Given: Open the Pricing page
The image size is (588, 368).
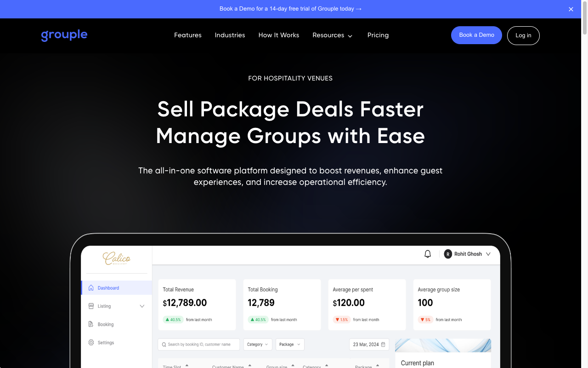Looking at the screenshot, I should coord(378,35).
